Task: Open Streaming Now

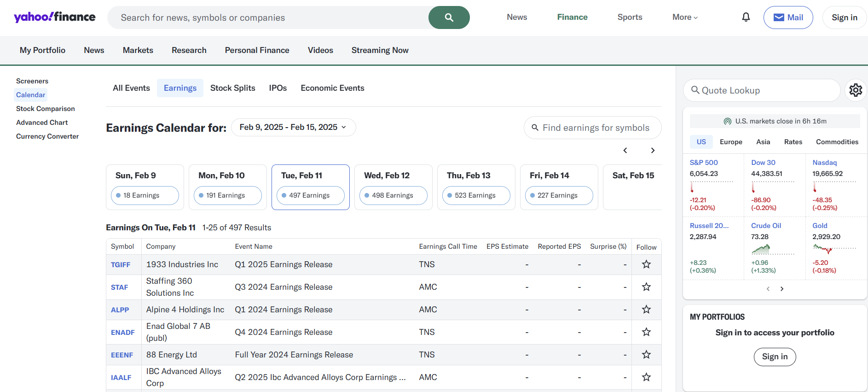Action: (x=380, y=50)
